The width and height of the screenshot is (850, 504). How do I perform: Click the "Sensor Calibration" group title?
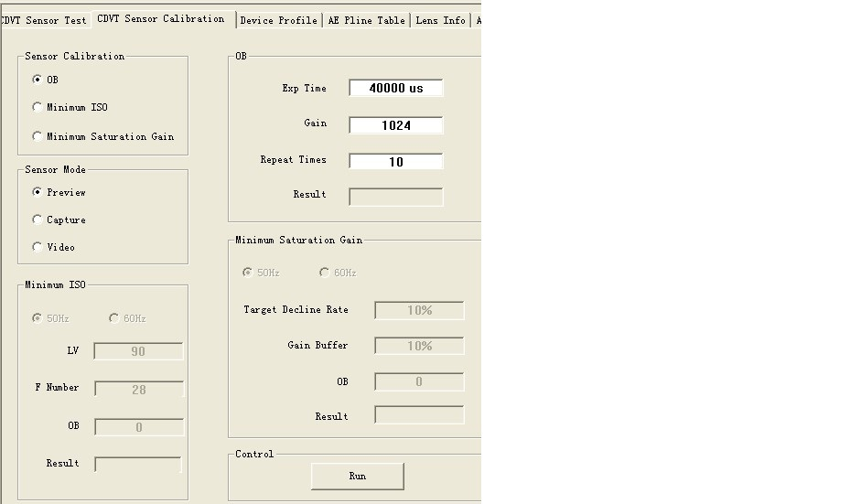point(75,56)
